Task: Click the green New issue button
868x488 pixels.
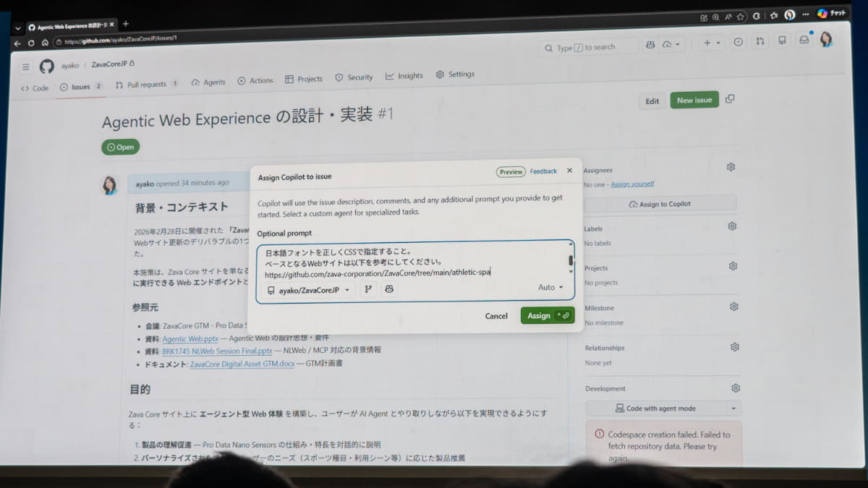Action: (694, 100)
